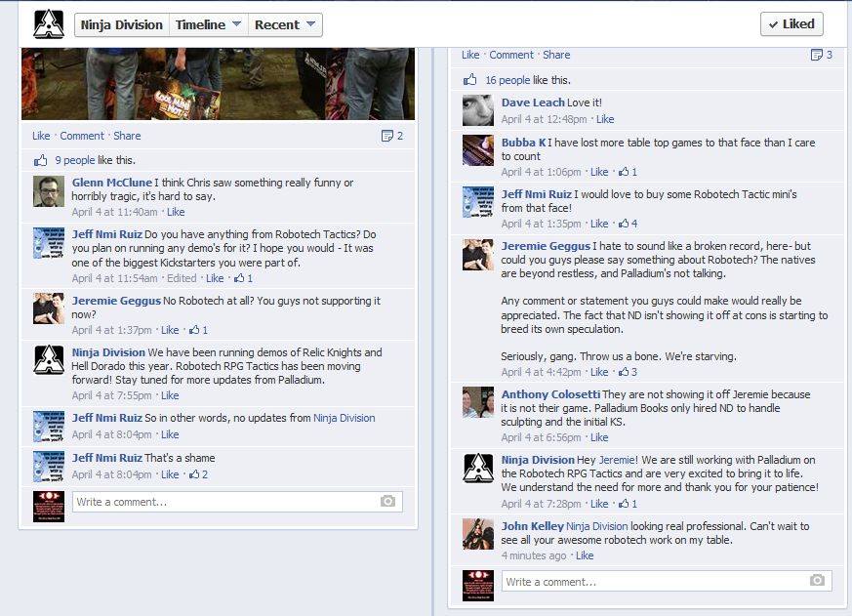
Task: Open the '16 people' likes list
Action: coord(507,80)
